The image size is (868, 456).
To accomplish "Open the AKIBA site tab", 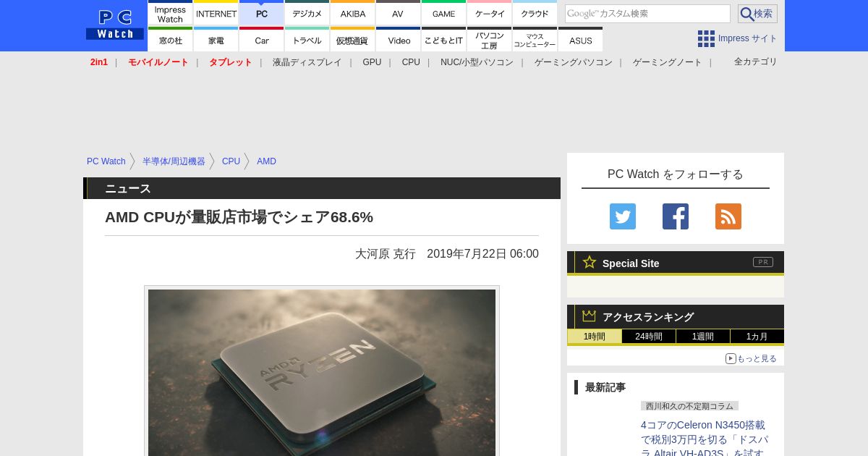I will pyautogui.click(x=353, y=13).
